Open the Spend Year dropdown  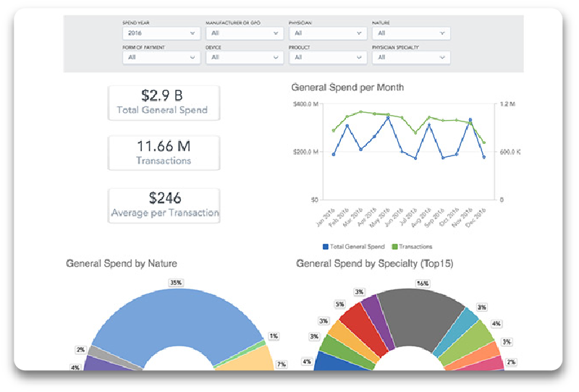coord(161,33)
